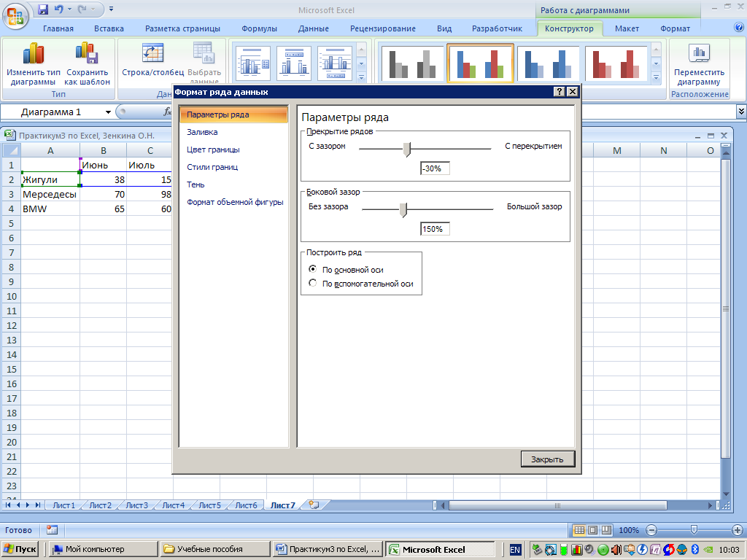Screen dimensions: 747x560
Task: Click the status bar zoom slider
Action: (x=694, y=529)
